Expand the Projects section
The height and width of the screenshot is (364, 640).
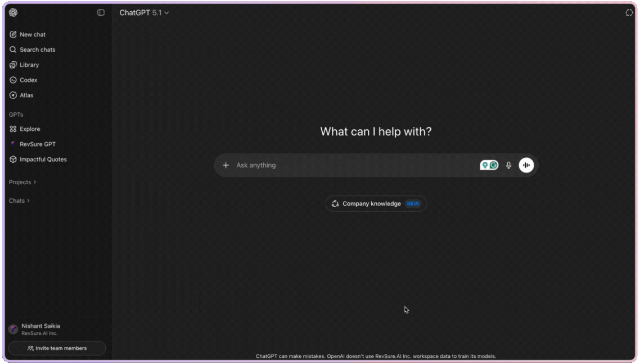(22, 182)
